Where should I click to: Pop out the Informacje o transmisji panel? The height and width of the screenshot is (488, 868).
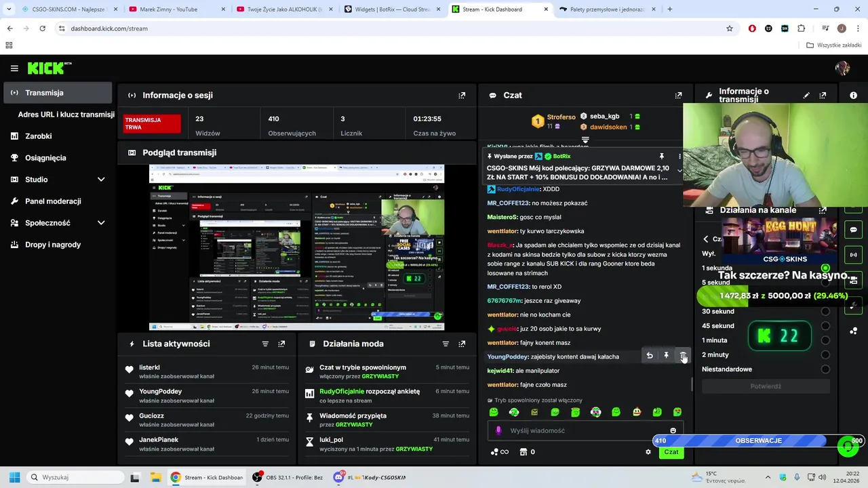823,96
